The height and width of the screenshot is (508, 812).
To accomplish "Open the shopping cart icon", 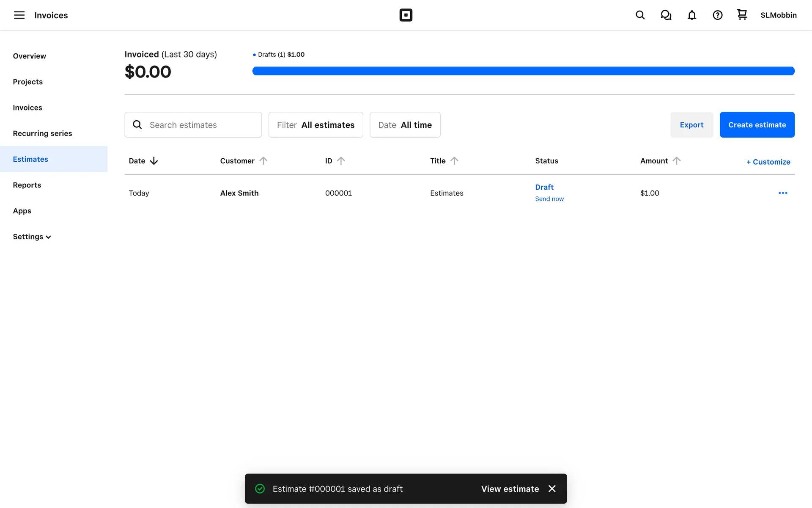I will (742, 15).
